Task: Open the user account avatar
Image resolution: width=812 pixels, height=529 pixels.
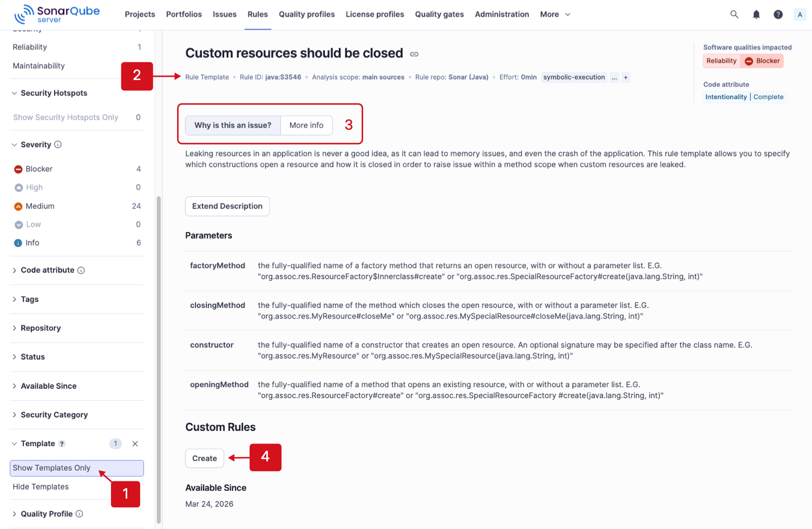Action: tap(800, 15)
